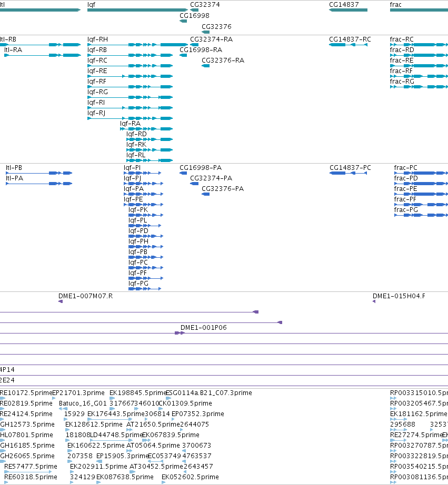Click transcript lqf-RK label
This screenshot has height=485, width=448.
click(x=136, y=145)
